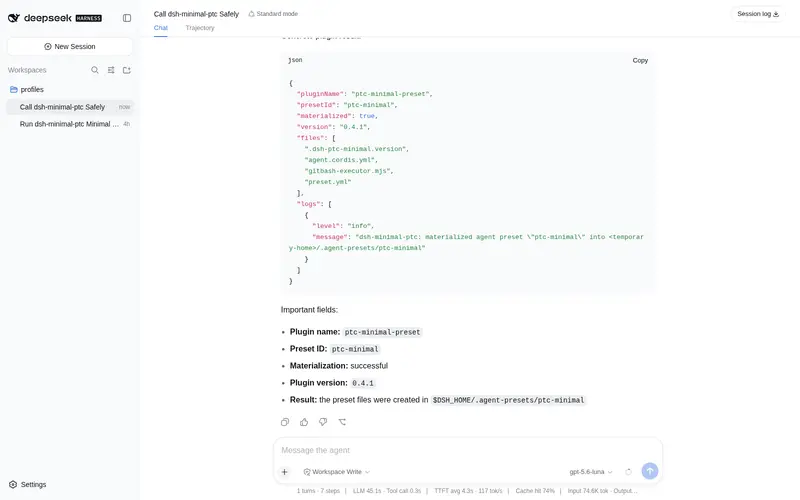Add a new workspace folder icon
Image resolution: width=800 pixels, height=500 pixels.
pyautogui.click(x=127, y=70)
